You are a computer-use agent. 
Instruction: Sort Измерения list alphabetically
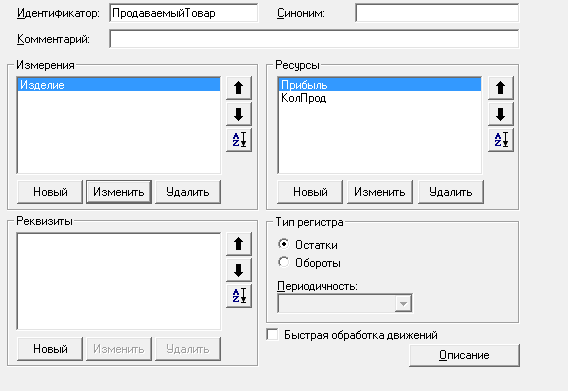point(238,140)
